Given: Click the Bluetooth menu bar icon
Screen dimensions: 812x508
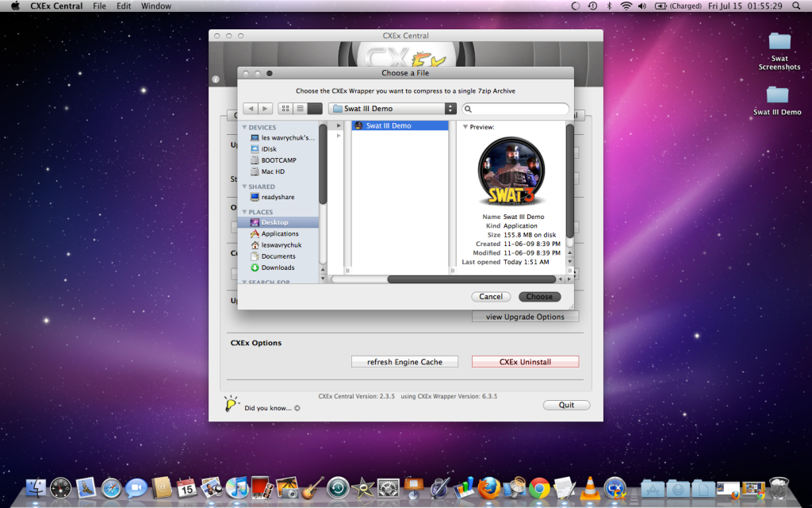Looking at the screenshot, I should [610, 6].
